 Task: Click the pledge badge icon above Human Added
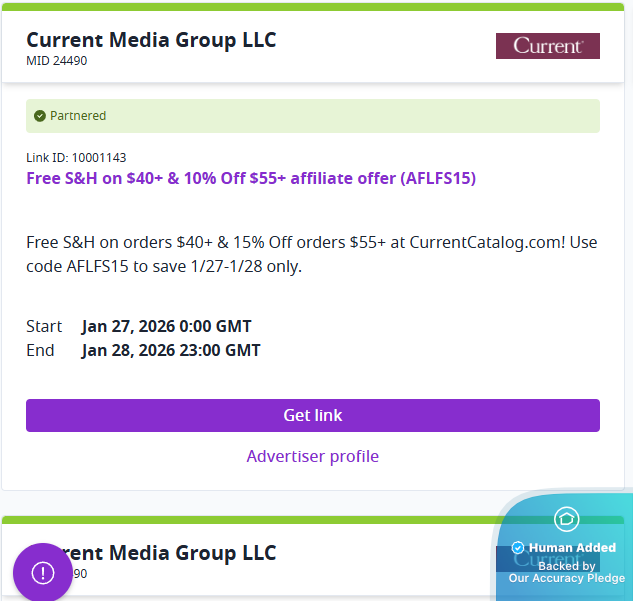[567, 519]
